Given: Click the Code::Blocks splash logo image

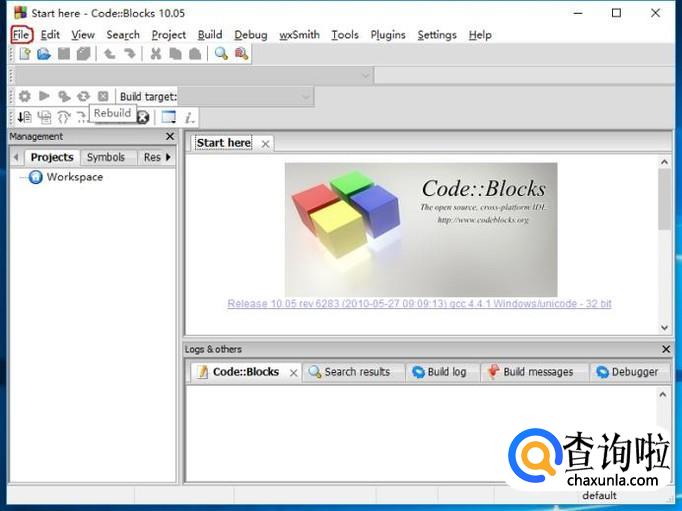Looking at the screenshot, I should [x=421, y=230].
